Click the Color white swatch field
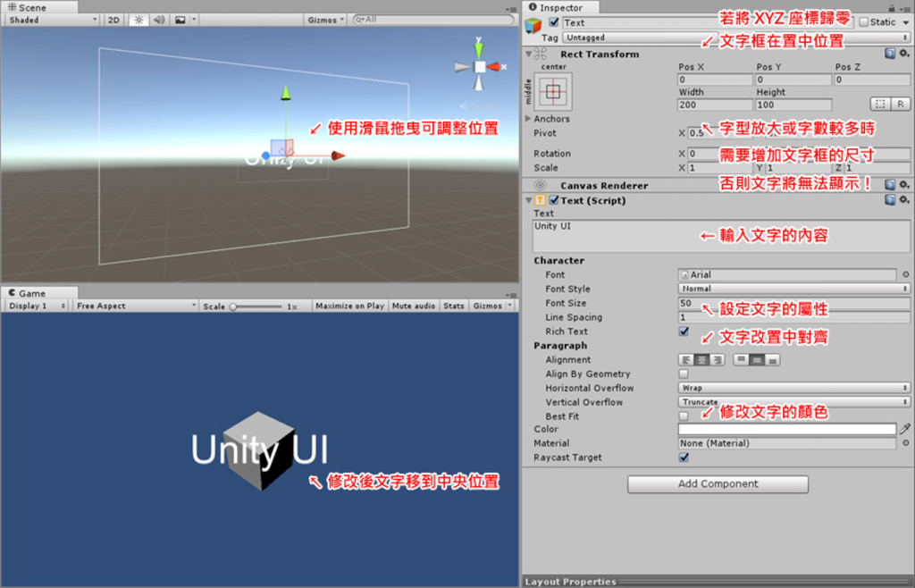This screenshot has height=588, width=915. [787, 429]
